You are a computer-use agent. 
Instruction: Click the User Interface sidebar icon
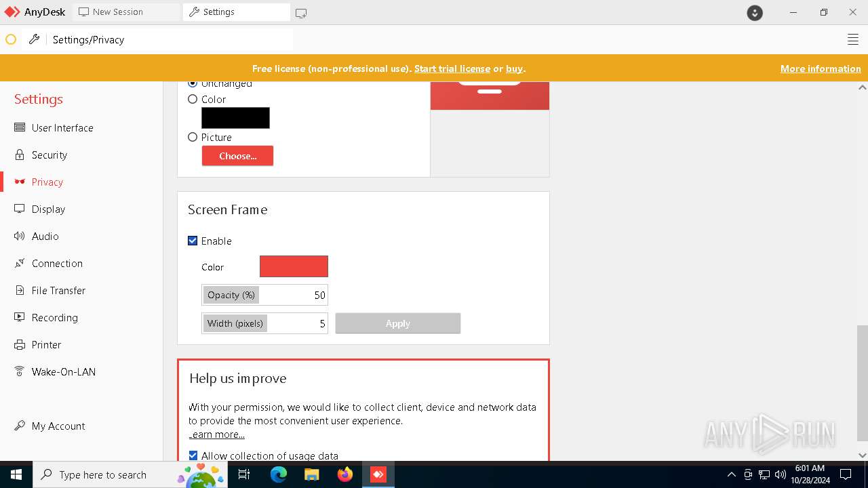(20, 127)
